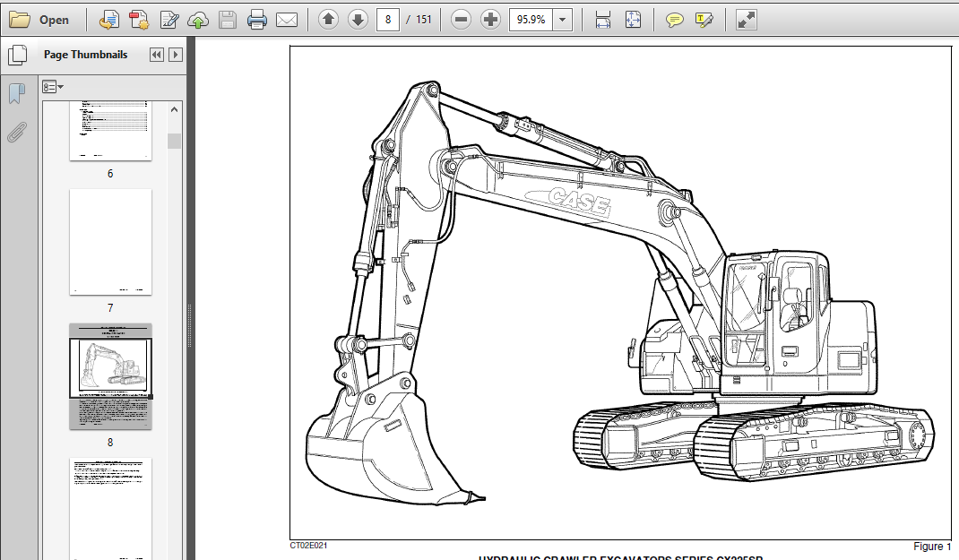Screen dimensions: 959x560
Task: Click the pane splitter grip handle
Action: pos(190,326)
